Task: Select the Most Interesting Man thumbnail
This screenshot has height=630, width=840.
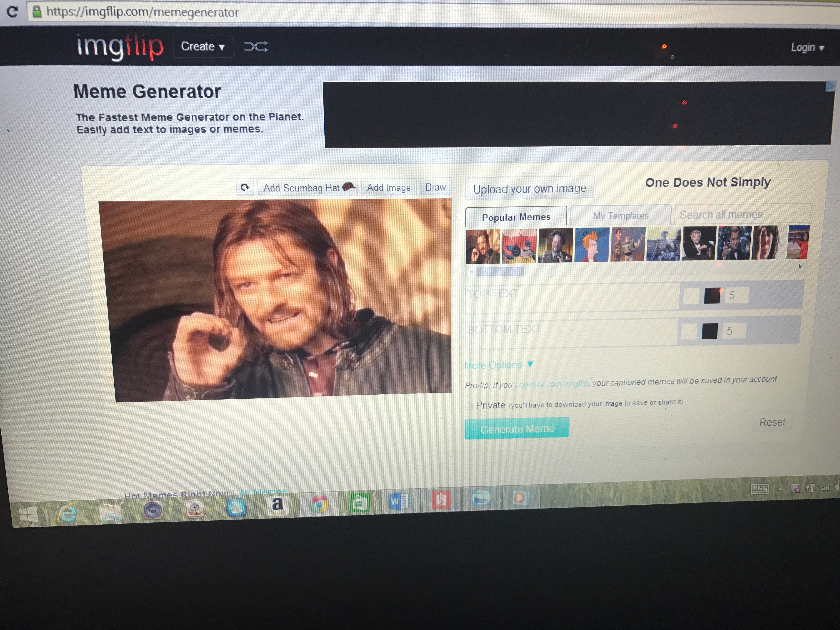Action: click(699, 243)
